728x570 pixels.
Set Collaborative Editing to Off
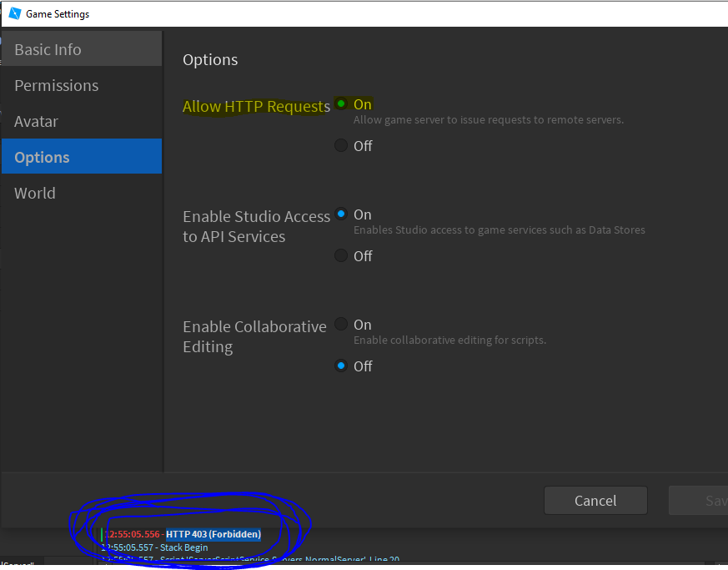point(341,365)
